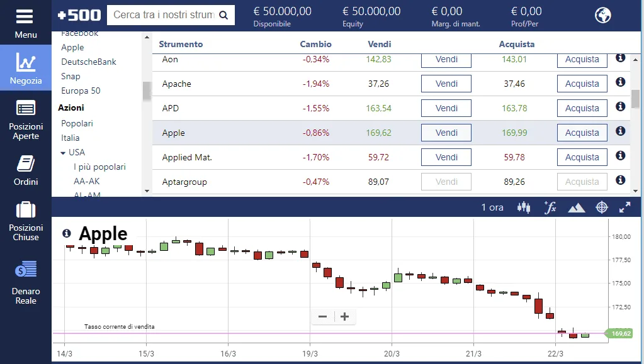Select Snap in category sidebar
The width and height of the screenshot is (644, 364).
(x=71, y=76)
